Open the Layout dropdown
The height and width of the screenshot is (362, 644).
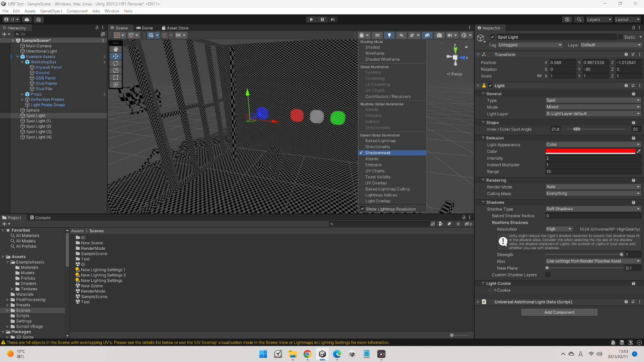pyautogui.click(x=627, y=20)
